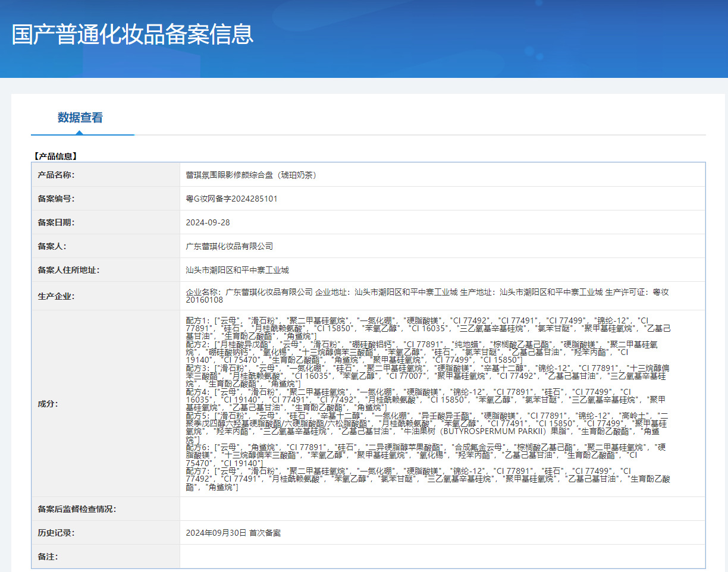
Task: Select the 【产品信息】 section heading
Action: pyautogui.click(x=55, y=156)
